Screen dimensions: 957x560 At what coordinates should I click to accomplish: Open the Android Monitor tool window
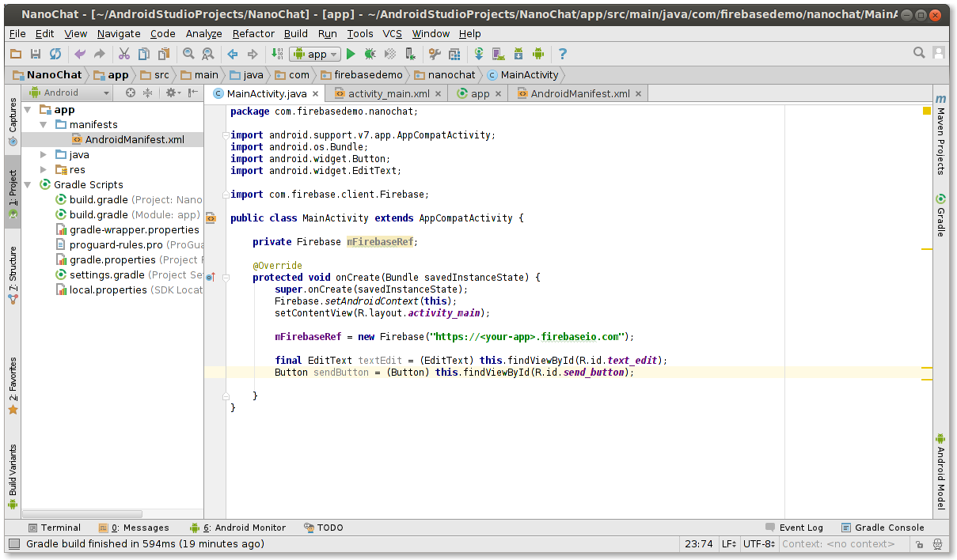(237, 528)
